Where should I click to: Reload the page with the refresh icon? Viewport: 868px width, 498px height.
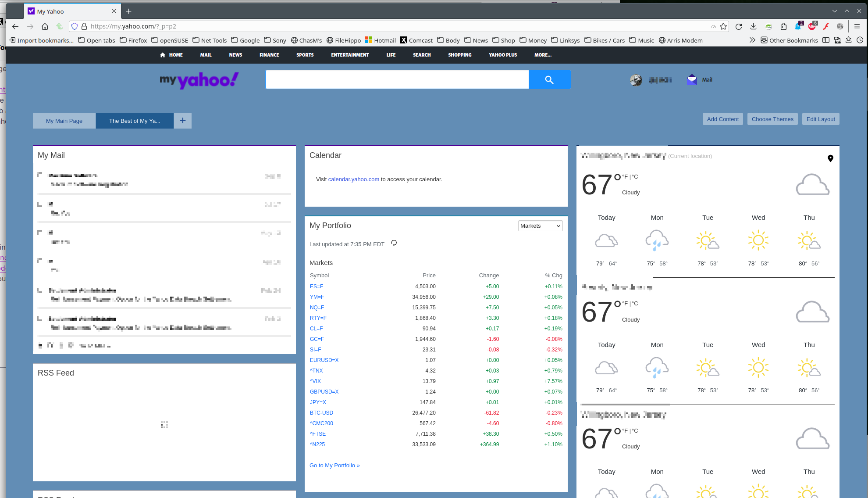pyautogui.click(x=739, y=26)
